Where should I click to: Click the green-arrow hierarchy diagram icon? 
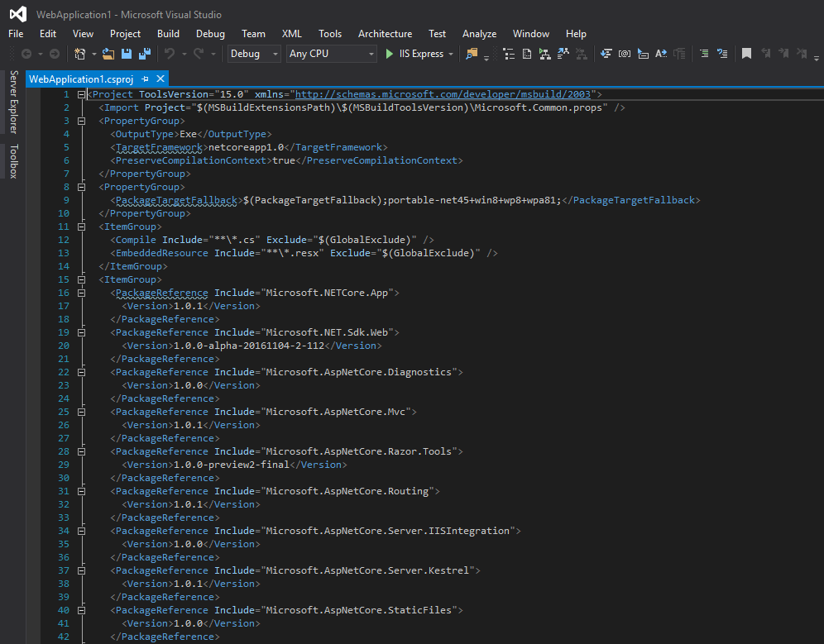click(545, 54)
